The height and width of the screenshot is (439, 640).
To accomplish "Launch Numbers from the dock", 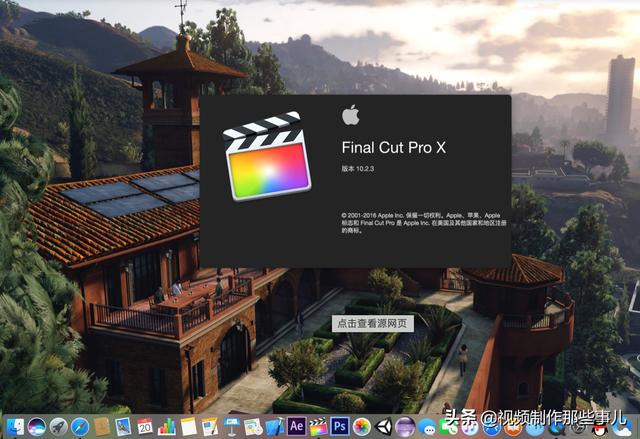I will click(166, 427).
